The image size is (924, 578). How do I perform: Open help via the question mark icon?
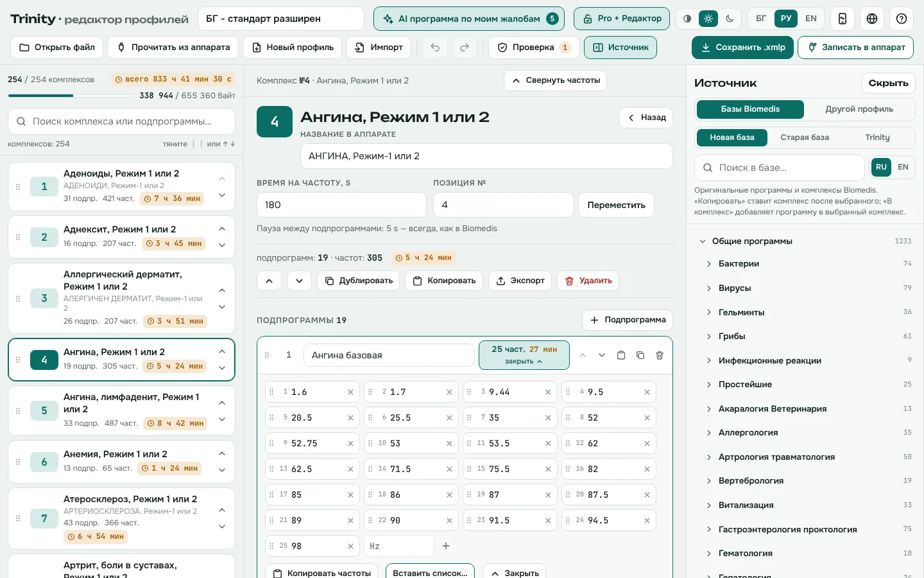(x=902, y=19)
